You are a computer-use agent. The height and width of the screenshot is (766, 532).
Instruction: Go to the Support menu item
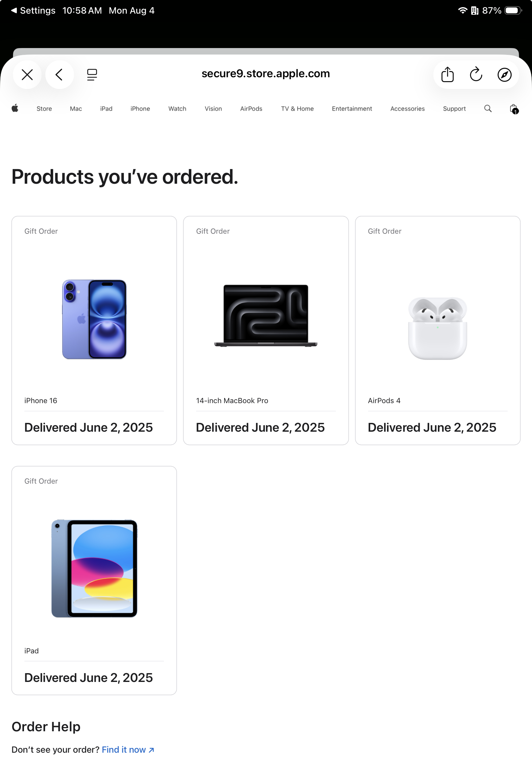[x=454, y=109]
